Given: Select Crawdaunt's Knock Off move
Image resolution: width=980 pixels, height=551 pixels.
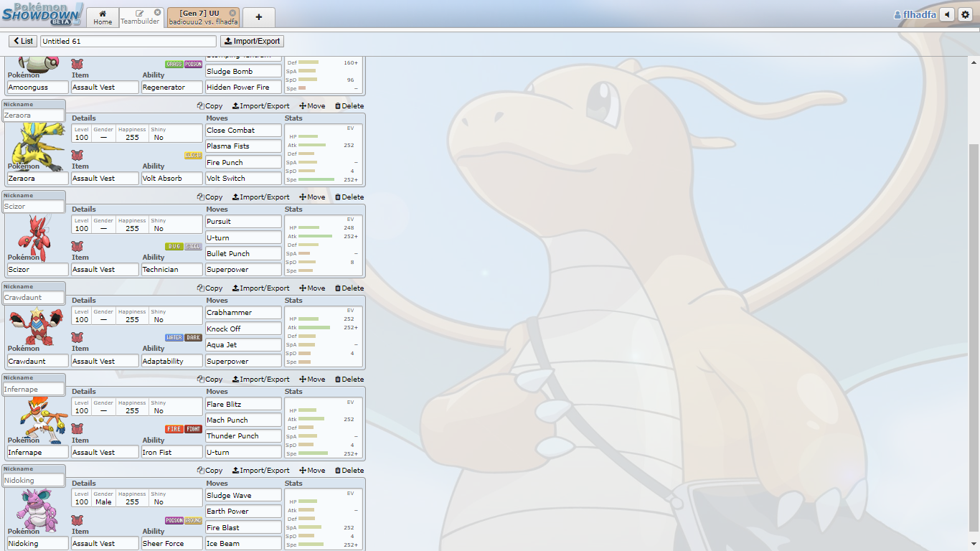Looking at the screenshot, I should click(243, 329).
